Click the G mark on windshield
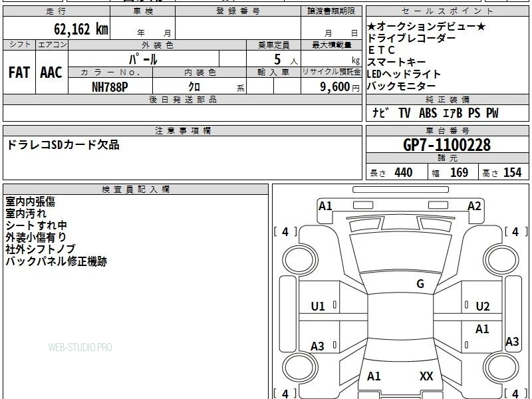 [x=420, y=284]
